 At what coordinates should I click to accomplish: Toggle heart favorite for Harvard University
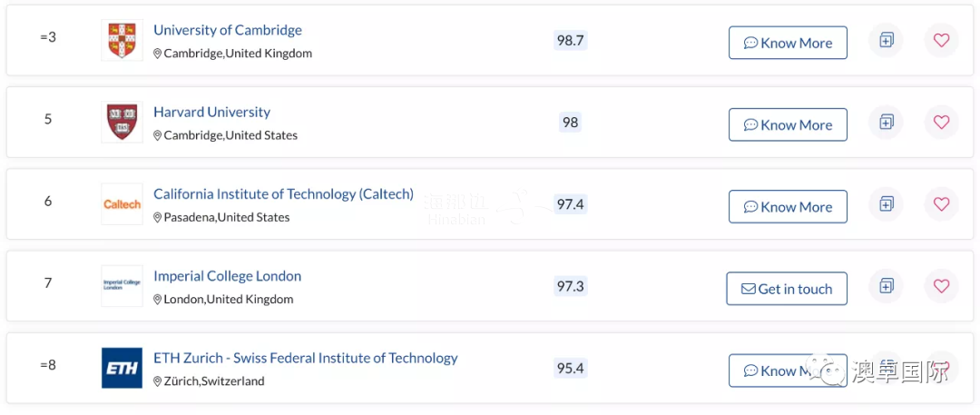(x=941, y=123)
